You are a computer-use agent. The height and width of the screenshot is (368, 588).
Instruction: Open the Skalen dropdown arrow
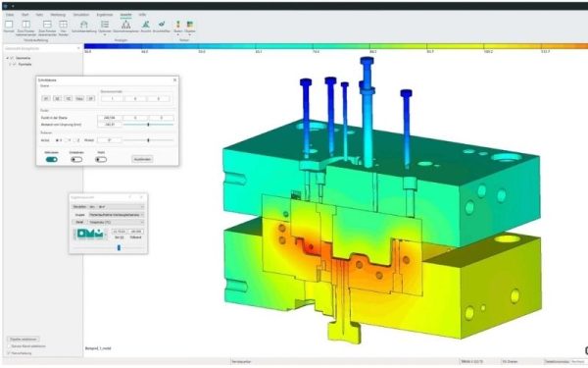(178, 35)
